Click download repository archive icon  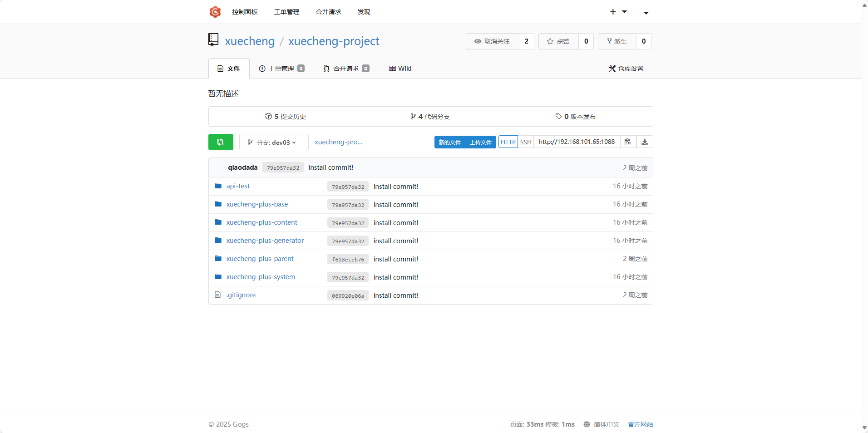tap(645, 142)
